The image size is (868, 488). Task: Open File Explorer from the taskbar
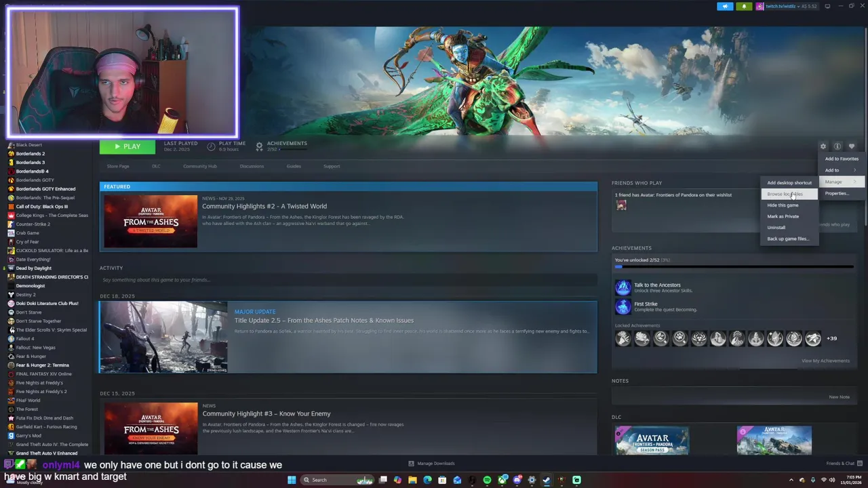click(x=412, y=480)
